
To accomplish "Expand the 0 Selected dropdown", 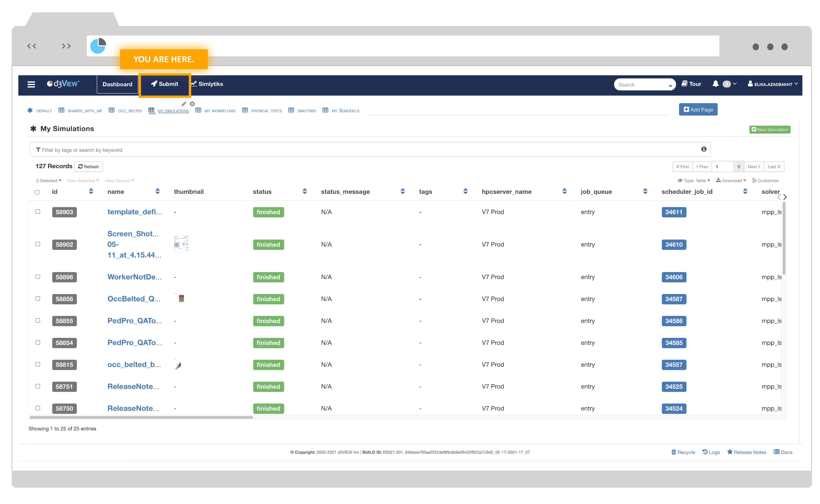I will (x=49, y=181).
